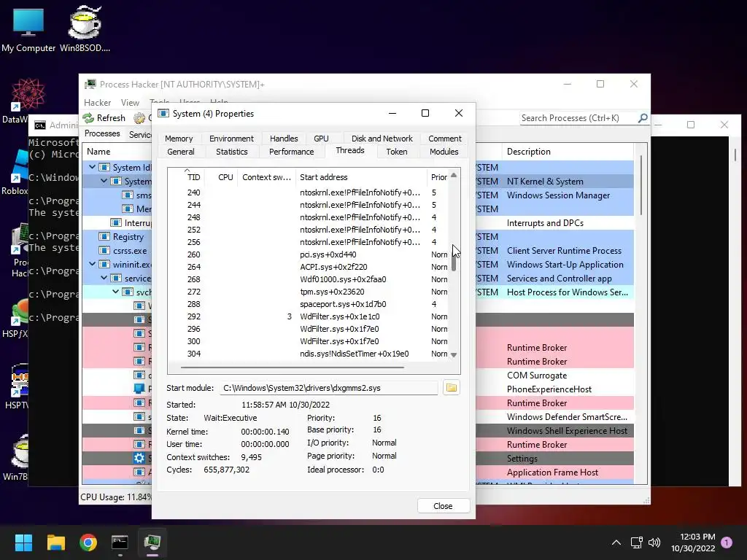Open the Comment tab
Viewport: 747px width, 560px height.
[444, 139]
